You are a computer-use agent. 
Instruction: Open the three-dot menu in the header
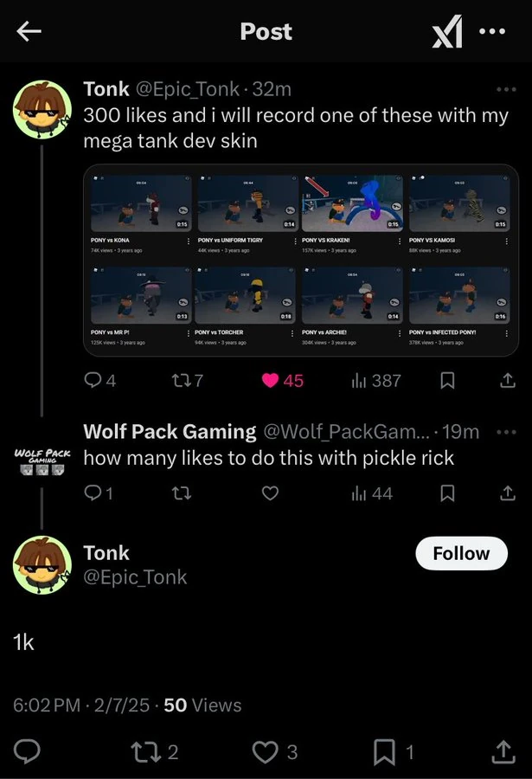492,32
